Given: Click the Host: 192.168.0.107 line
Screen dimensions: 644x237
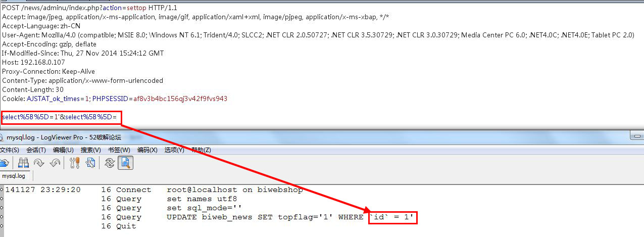Looking at the screenshot, I should click(33, 62).
